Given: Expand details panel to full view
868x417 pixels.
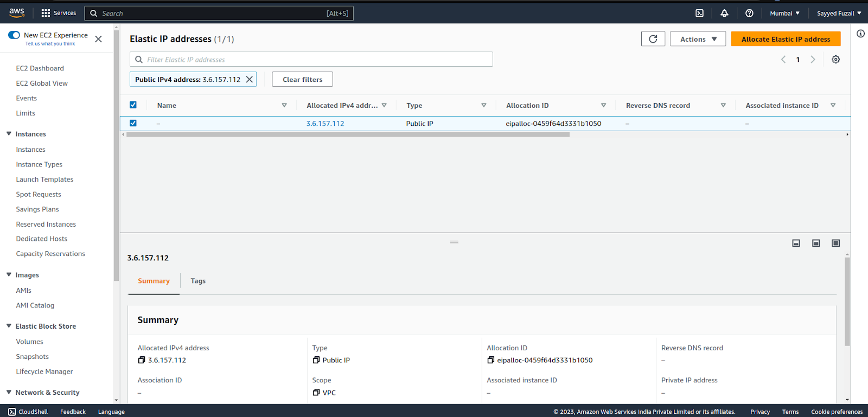Looking at the screenshot, I should (x=836, y=243).
